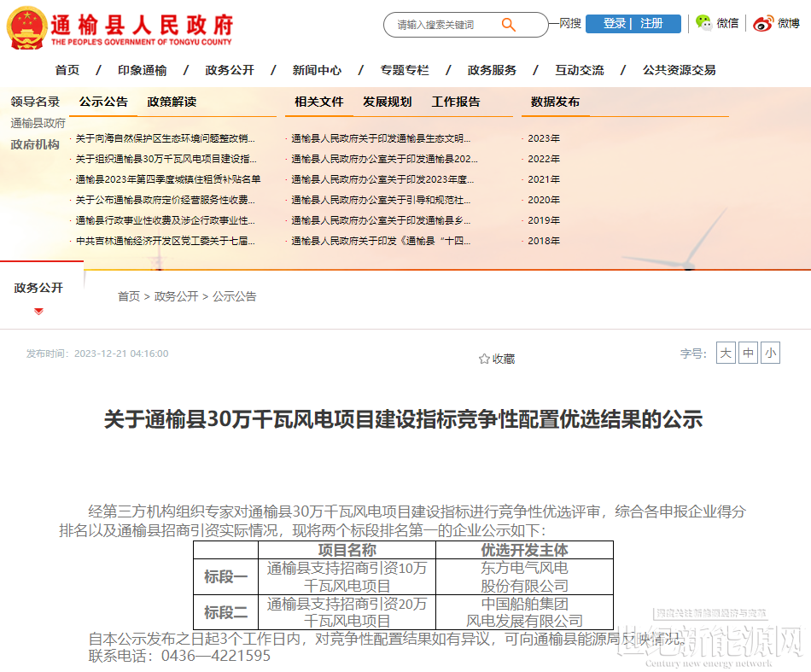The height and width of the screenshot is (672, 811).
Task: Open the 专题专栏 menu item
Action: pos(405,70)
